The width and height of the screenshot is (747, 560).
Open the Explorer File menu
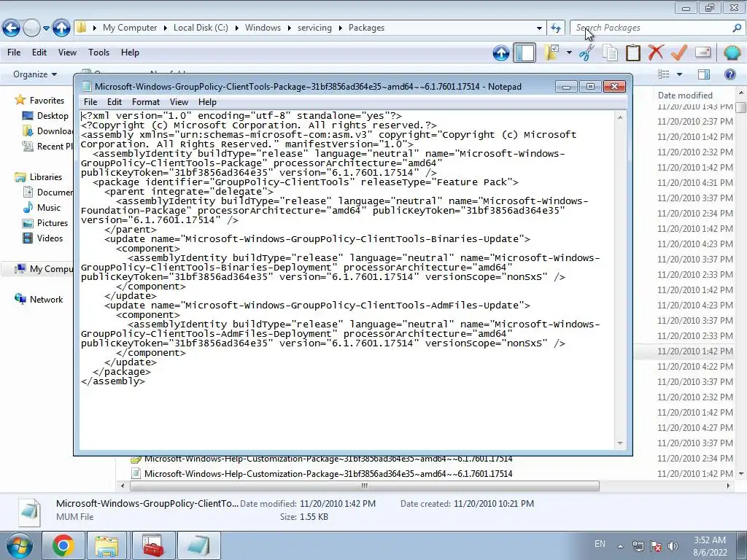point(14,52)
